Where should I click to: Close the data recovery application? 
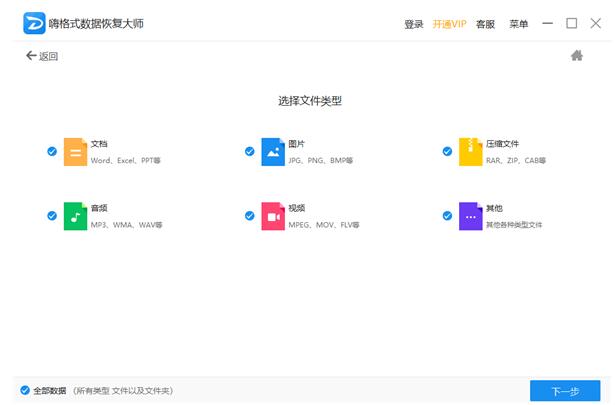coord(596,24)
